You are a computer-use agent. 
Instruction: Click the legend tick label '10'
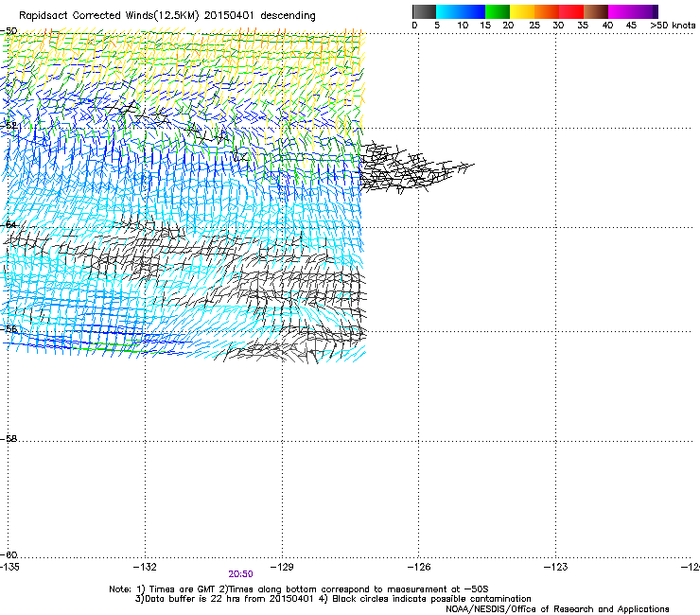click(463, 26)
